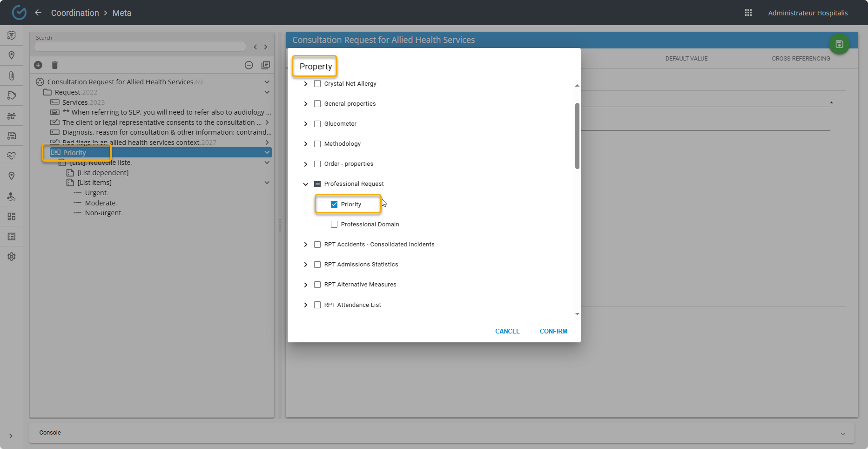
Task: Tick the Glucometer checkbox
Action: click(x=317, y=124)
